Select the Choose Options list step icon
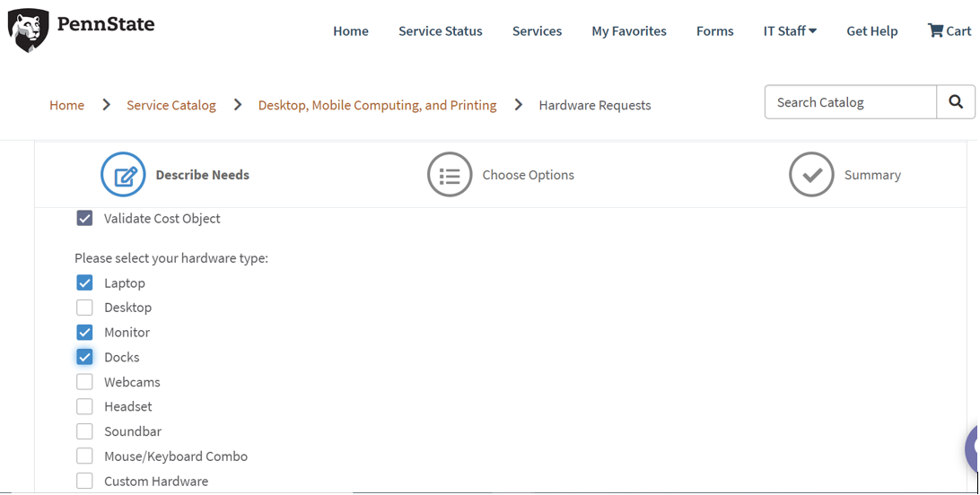The height and width of the screenshot is (495, 980). [x=450, y=175]
